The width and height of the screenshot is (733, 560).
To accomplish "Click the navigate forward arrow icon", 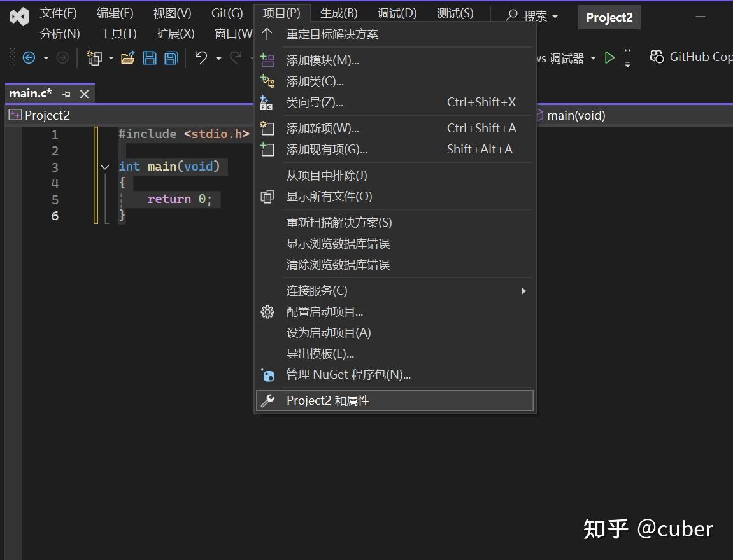I will click(62, 58).
